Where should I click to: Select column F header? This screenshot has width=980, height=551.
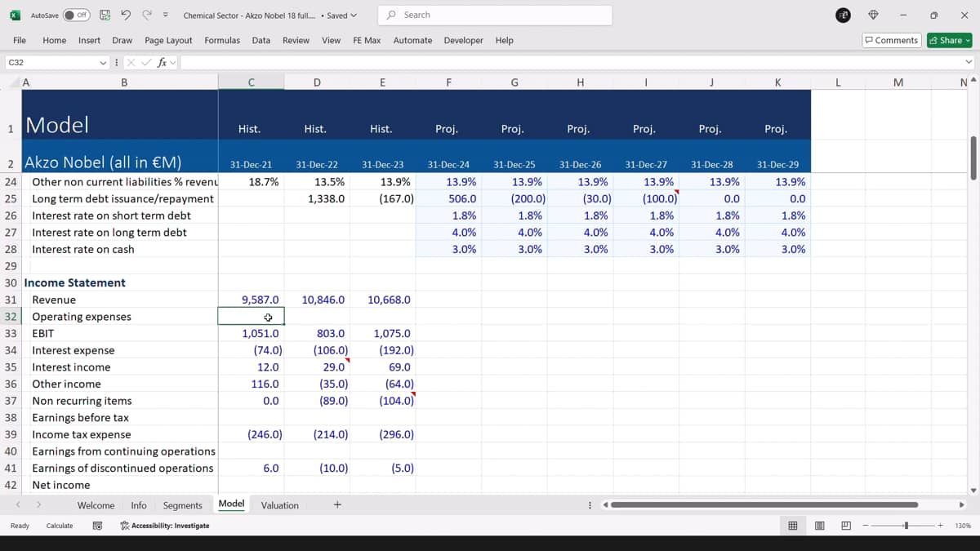tap(448, 82)
